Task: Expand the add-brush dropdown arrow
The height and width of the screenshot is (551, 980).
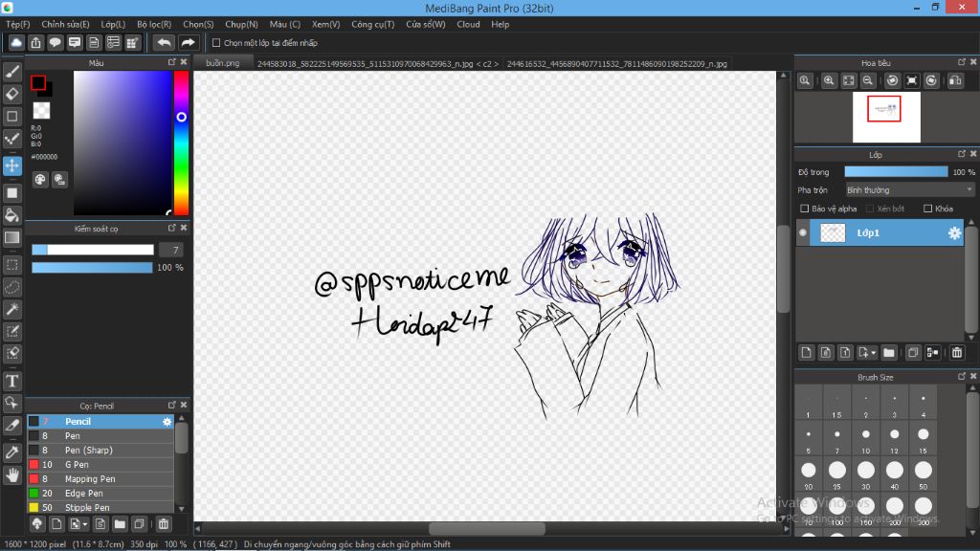Action: pos(85,524)
